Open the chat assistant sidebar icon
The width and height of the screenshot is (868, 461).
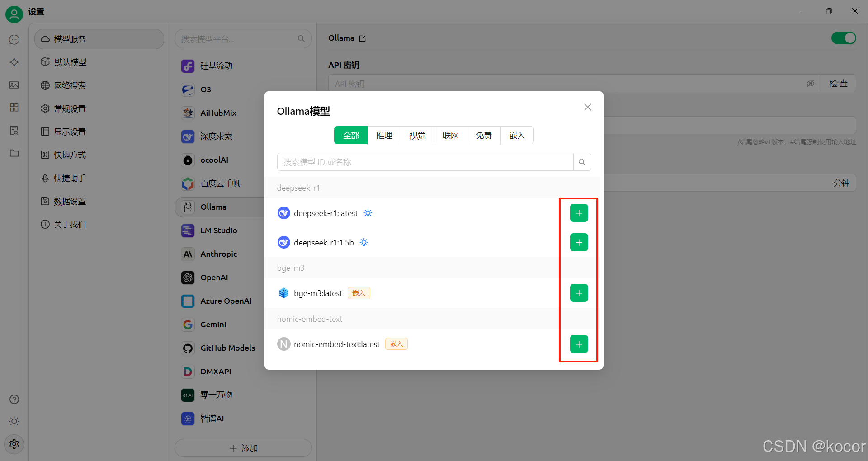14,40
